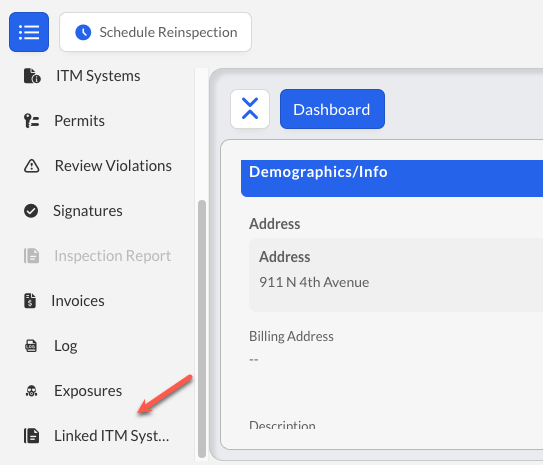543x465 pixels.
Task: Click the Exposures gas mask icon
Action: tap(32, 391)
